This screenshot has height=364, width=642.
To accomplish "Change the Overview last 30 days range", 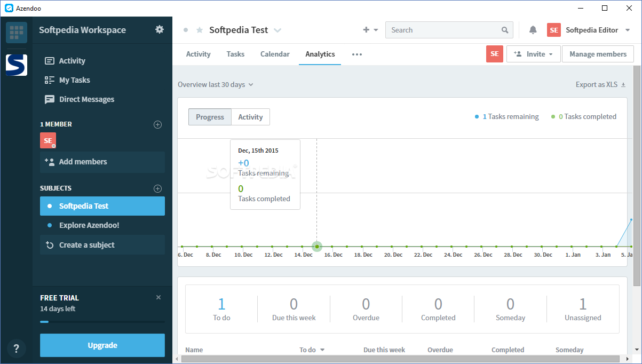I will click(x=216, y=84).
